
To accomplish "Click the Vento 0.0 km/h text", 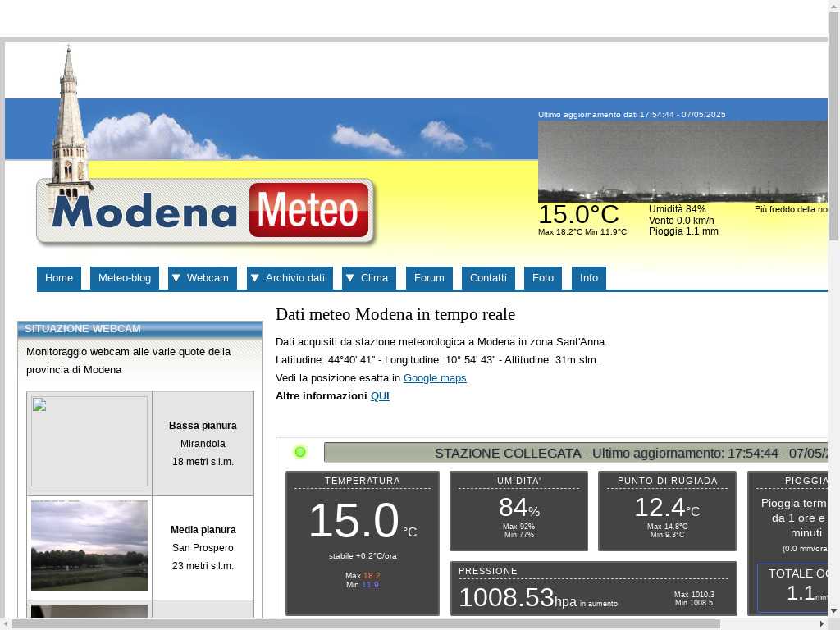I will 681,220.
